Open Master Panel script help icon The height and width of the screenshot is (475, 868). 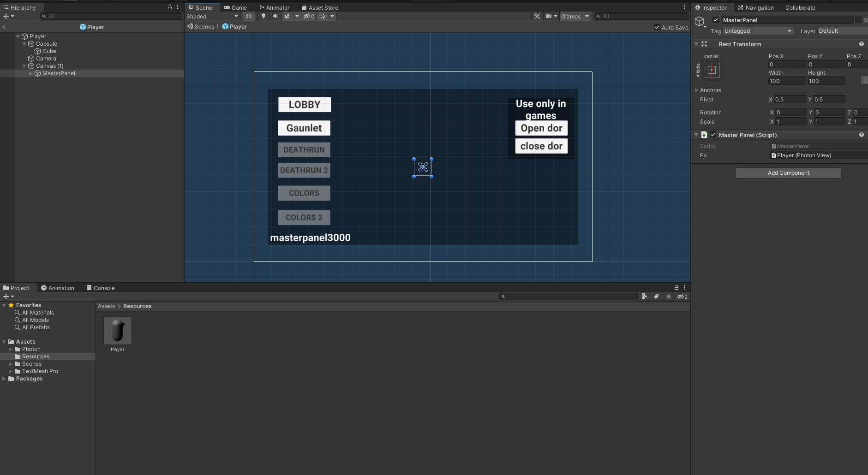point(862,135)
